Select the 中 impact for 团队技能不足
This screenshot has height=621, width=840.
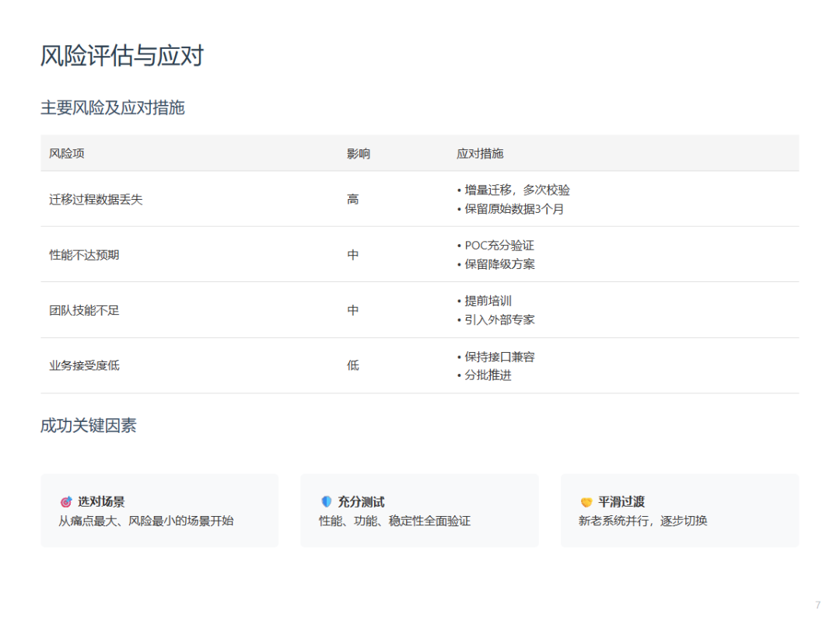352,311
